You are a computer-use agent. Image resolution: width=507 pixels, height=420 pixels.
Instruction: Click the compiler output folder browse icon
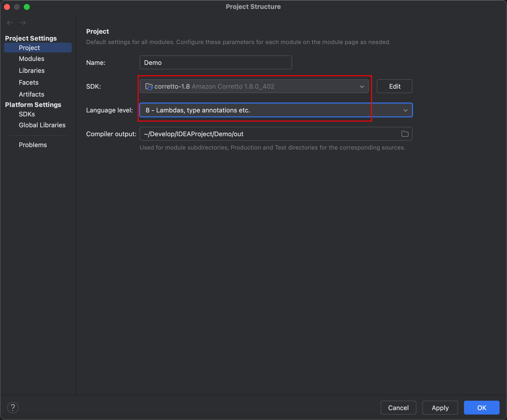[x=405, y=134]
